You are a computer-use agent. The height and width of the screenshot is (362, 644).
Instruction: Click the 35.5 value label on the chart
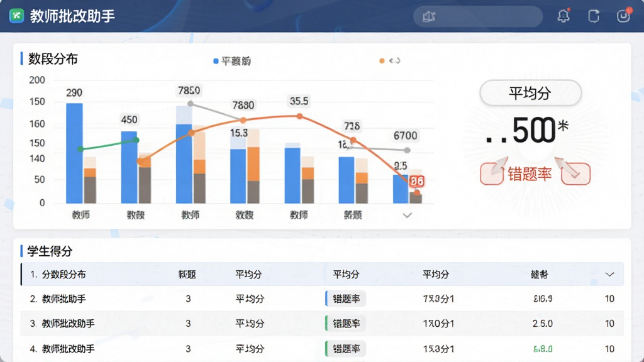(299, 101)
